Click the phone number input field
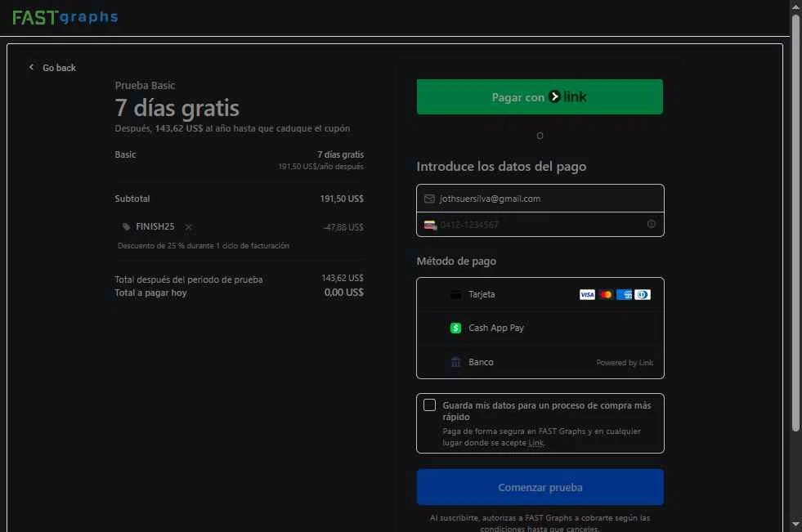The image size is (802, 532). [540, 225]
